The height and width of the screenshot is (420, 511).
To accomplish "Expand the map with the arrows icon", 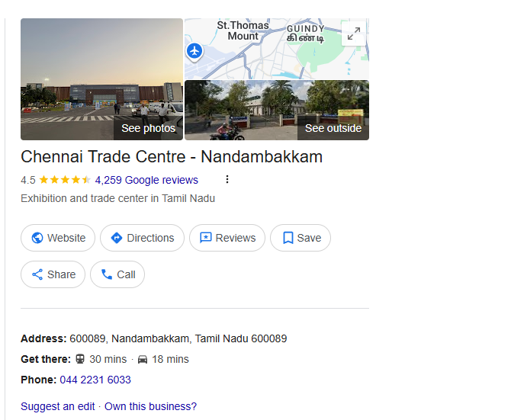I will pyautogui.click(x=354, y=34).
